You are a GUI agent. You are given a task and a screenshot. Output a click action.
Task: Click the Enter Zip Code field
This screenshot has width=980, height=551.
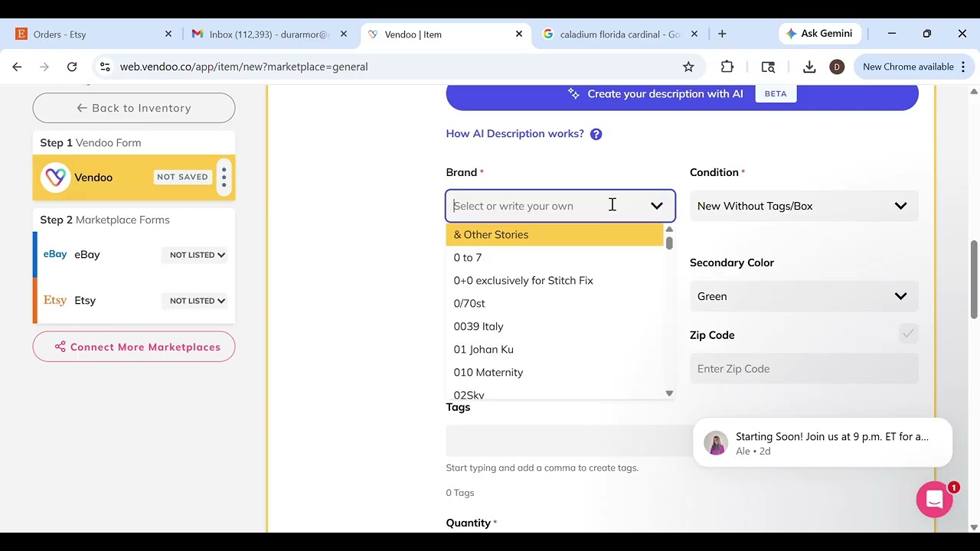coord(804,369)
